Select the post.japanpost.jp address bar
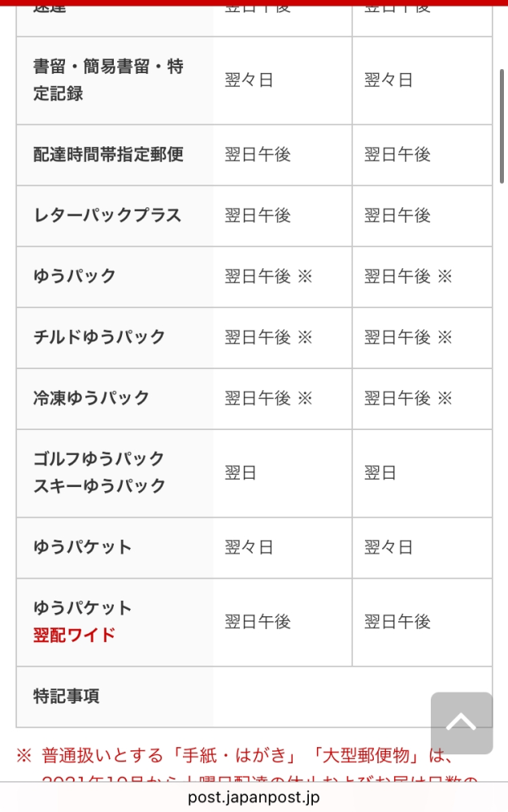Viewport: 508px width, 812px height. click(x=254, y=797)
